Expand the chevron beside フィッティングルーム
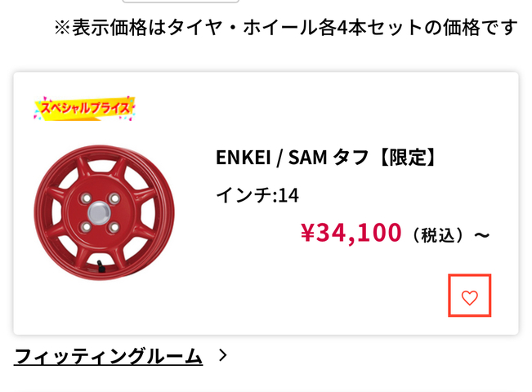 point(223,356)
